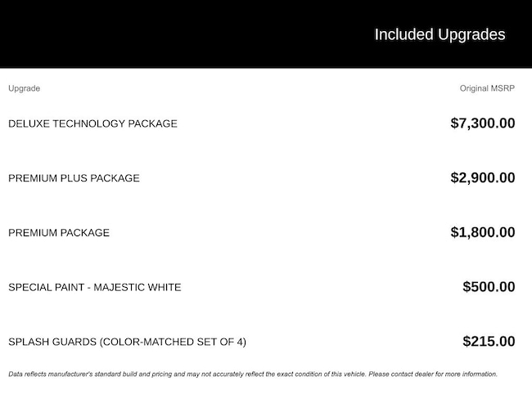Click the empty left side of black banner
The height and width of the screenshot is (399, 532).
tap(123, 34)
